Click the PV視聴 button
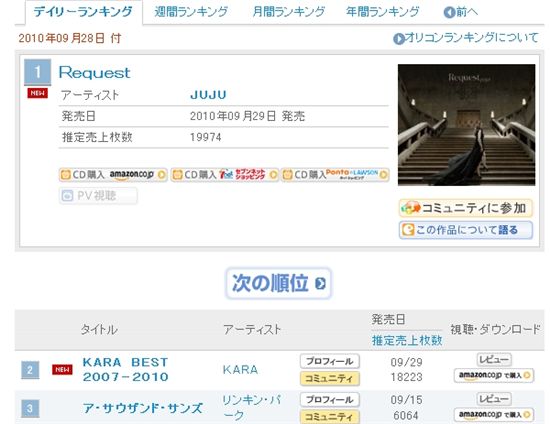Image resolution: width=550 pixels, height=424 pixels. pos(98,196)
